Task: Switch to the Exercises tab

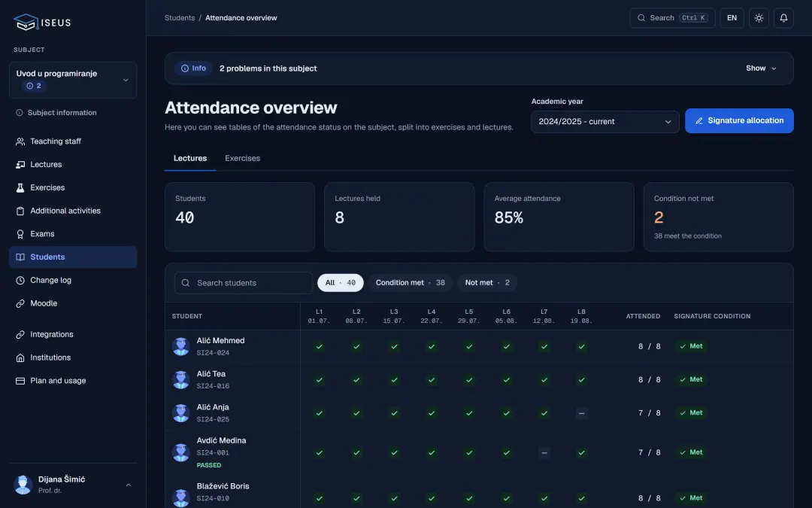Action: pos(242,159)
